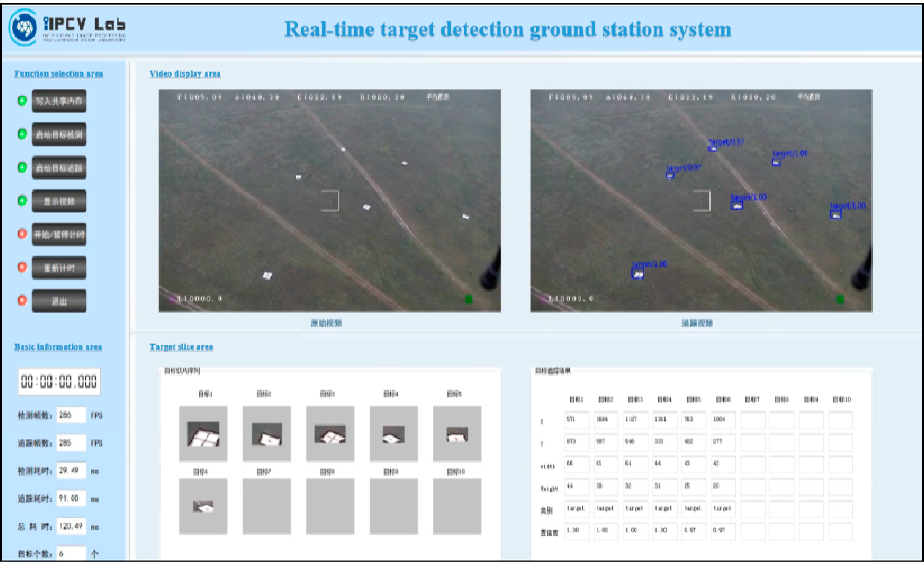Screen dimensions: 924x565
Task: Toggle the green status light beside 显示视频
Action: pyautogui.click(x=22, y=201)
